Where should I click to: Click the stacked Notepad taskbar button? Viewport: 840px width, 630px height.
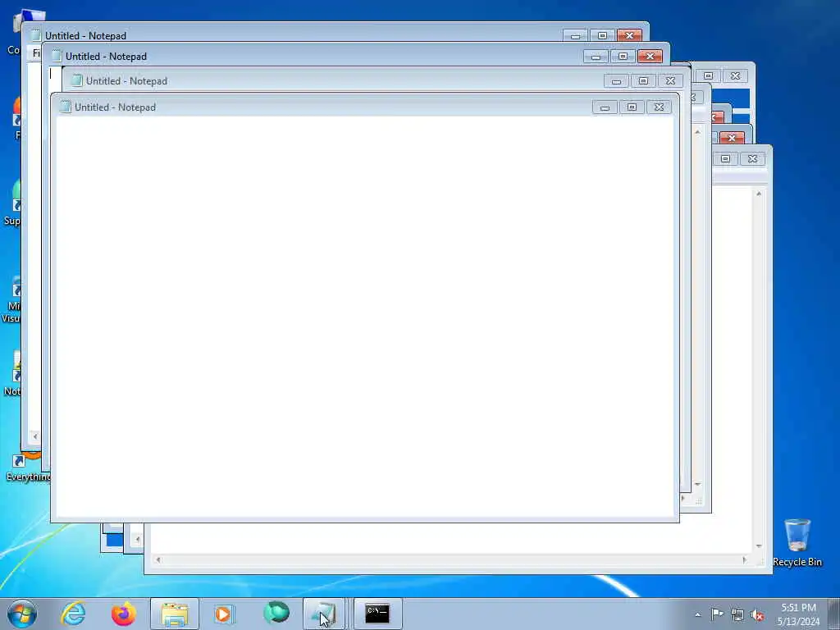325,614
